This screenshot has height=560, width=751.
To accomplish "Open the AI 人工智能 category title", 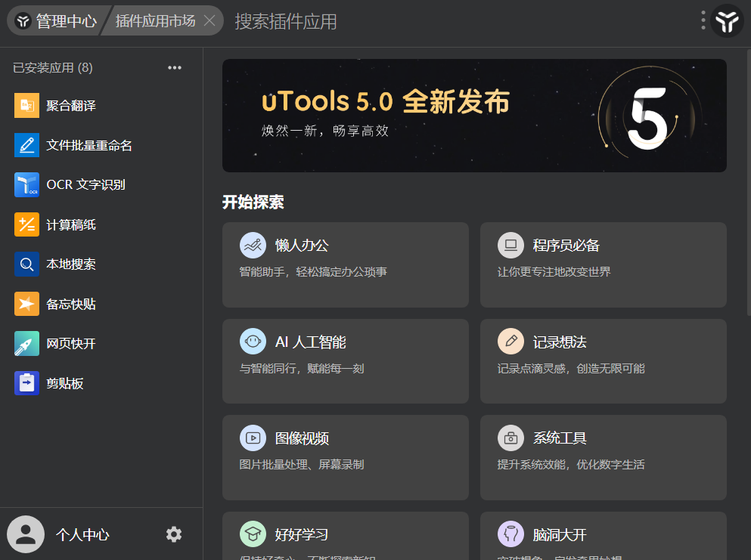I will point(310,342).
